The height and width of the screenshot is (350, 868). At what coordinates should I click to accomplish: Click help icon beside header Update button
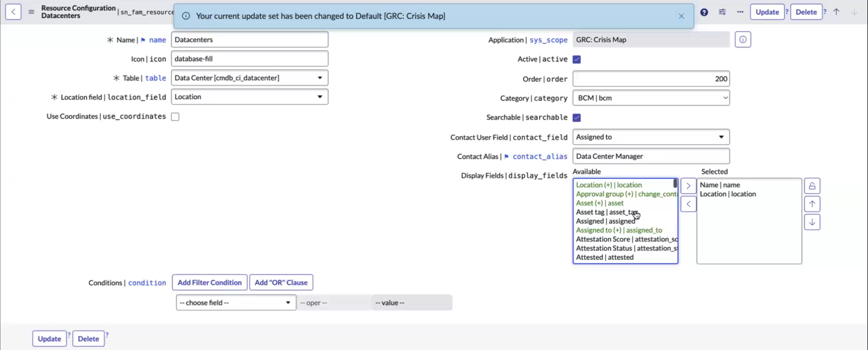click(786, 12)
